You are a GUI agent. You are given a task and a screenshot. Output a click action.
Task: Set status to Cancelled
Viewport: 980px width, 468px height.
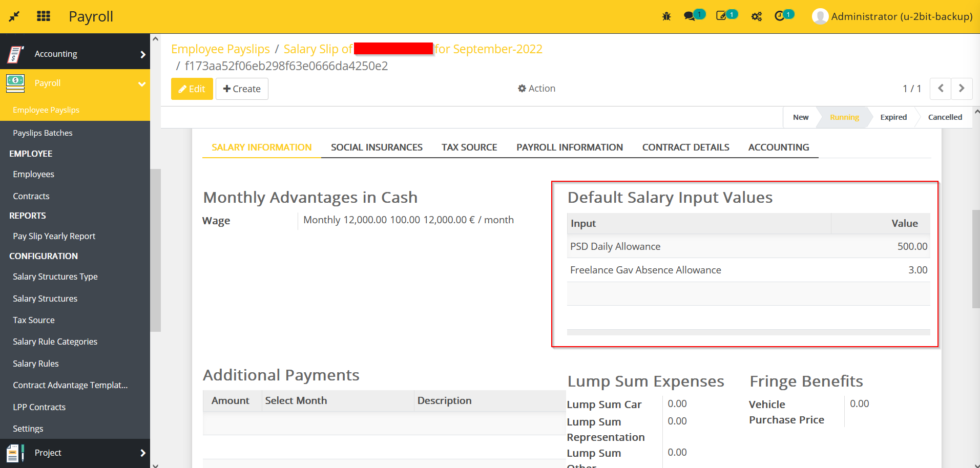tap(945, 117)
